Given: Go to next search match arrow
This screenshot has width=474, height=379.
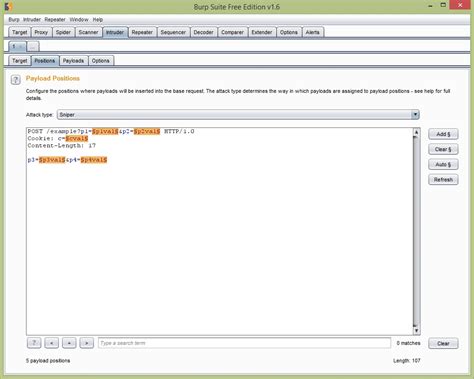Looking at the screenshot, I should point(87,343).
